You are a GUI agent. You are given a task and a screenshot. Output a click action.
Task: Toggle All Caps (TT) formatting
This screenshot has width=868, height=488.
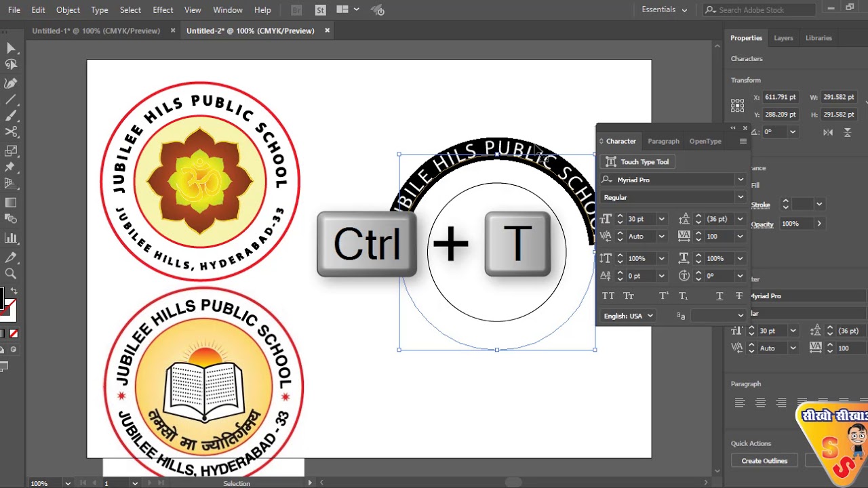[608, 296]
